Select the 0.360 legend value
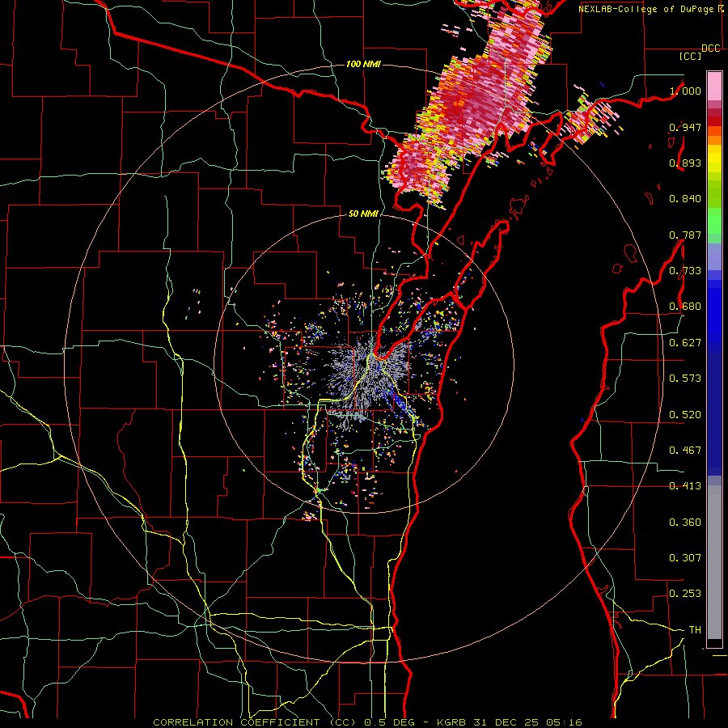 (x=685, y=523)
